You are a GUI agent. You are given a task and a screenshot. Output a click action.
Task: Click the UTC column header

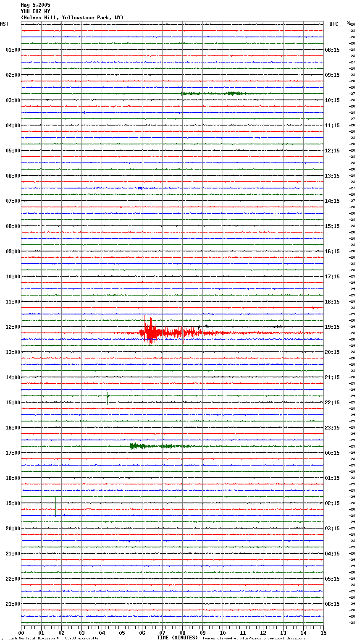pyautogui.click(x=334, y=24)
